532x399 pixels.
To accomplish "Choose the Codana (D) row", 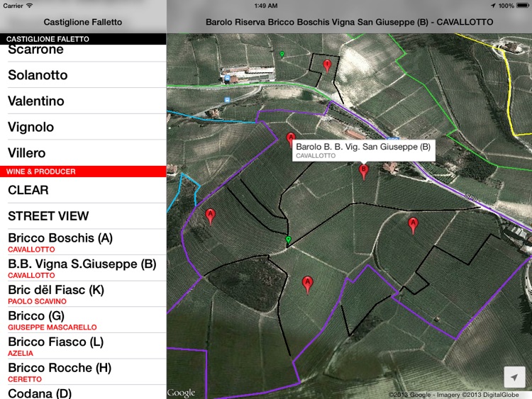I will [x=83, y=392].
